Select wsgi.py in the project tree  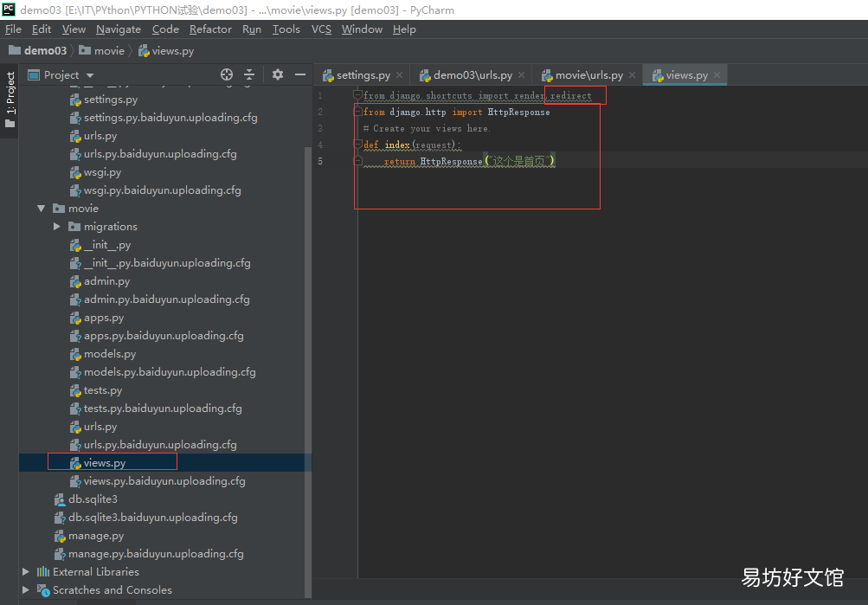96,172
